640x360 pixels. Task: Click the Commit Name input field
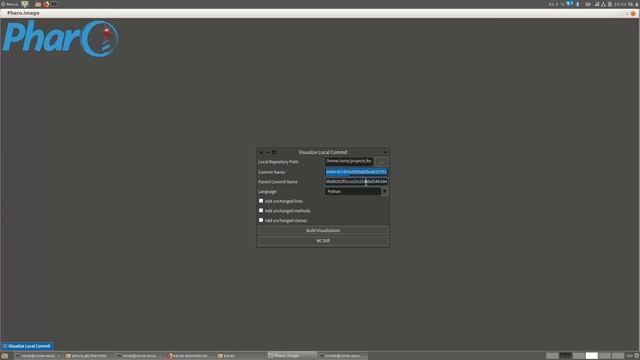[356, 172]
